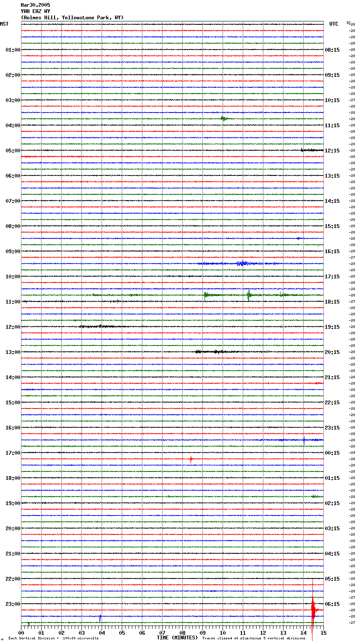Click the UTC label '16:15'
Screen dimensions: 357x644
332,251
